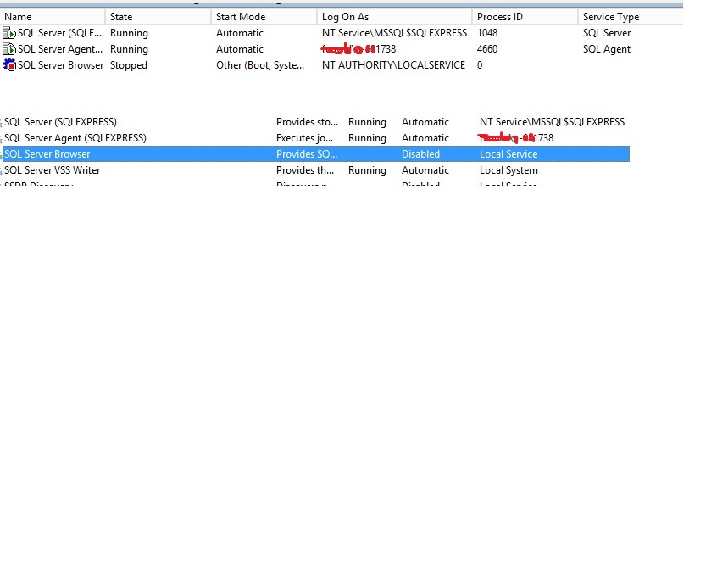Click the NT AUTHORITY\LOCALSERVICE log on value
The height and width of the screenshot is (576, 728).
tap(392, 64)
